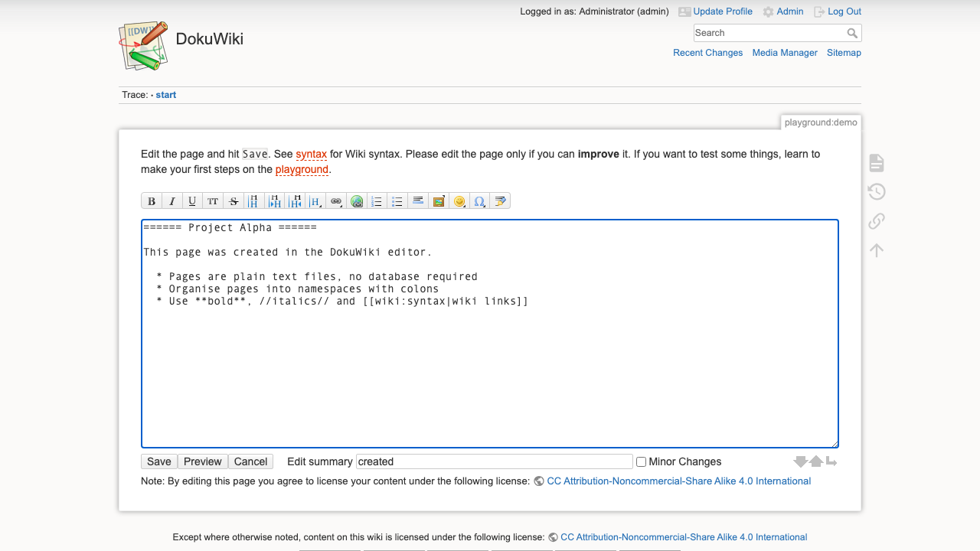Image resolution: width=980 pixels, height=551 pixels.
Task: Click the DokuWiki logo image
Action: click(x=144, y=45)
